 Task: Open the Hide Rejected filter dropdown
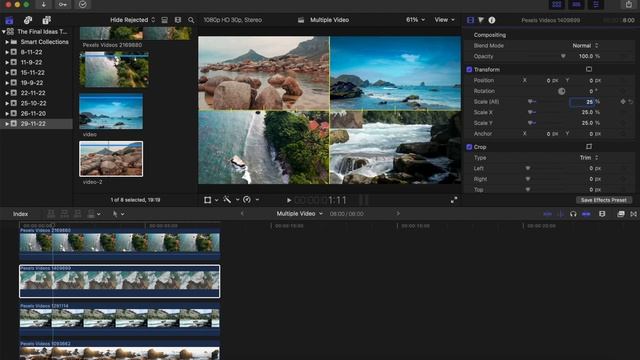tap(133, 20)
